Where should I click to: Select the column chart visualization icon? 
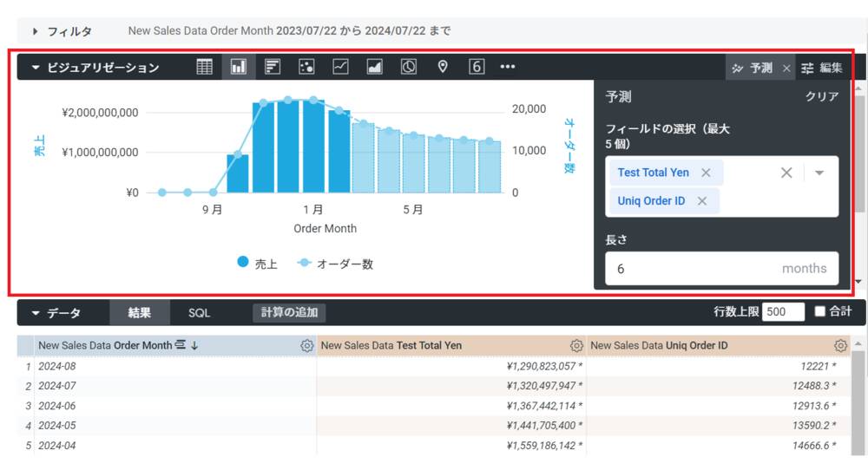[238, 67]
